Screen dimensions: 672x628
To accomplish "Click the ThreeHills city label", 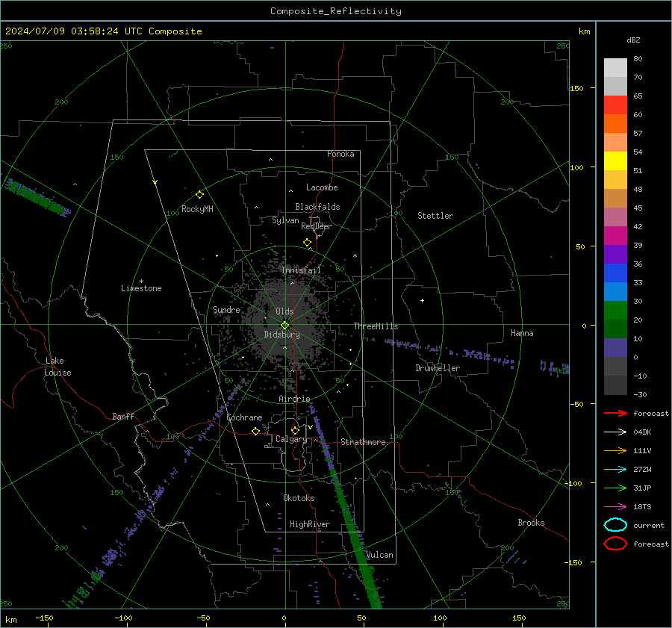I will click(x=376, y=326).
